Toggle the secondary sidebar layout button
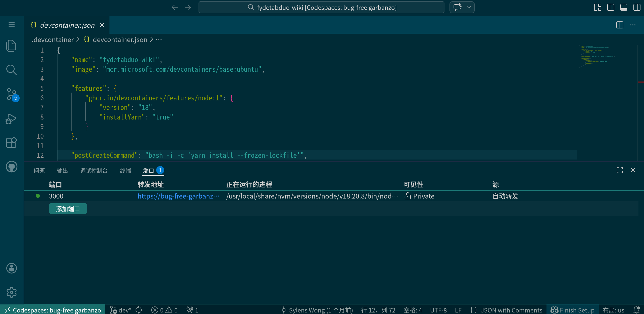Screen dimensions: 644x314 point(637,7)
